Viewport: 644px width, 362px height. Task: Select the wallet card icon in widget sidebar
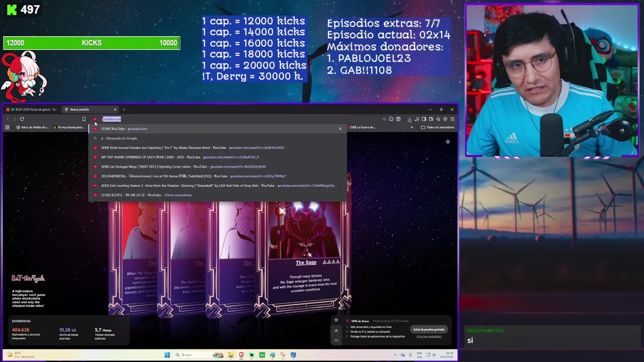[336, 340]
